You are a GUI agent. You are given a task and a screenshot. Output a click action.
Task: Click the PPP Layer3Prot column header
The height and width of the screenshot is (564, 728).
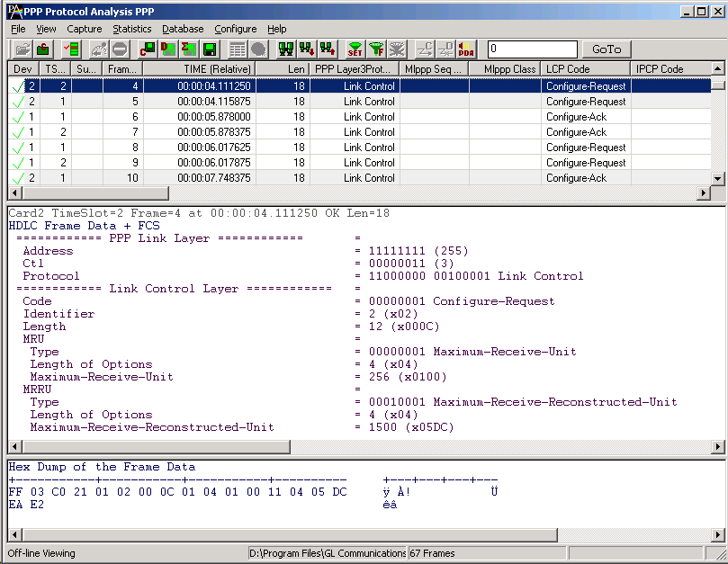[x=355, y=68]
